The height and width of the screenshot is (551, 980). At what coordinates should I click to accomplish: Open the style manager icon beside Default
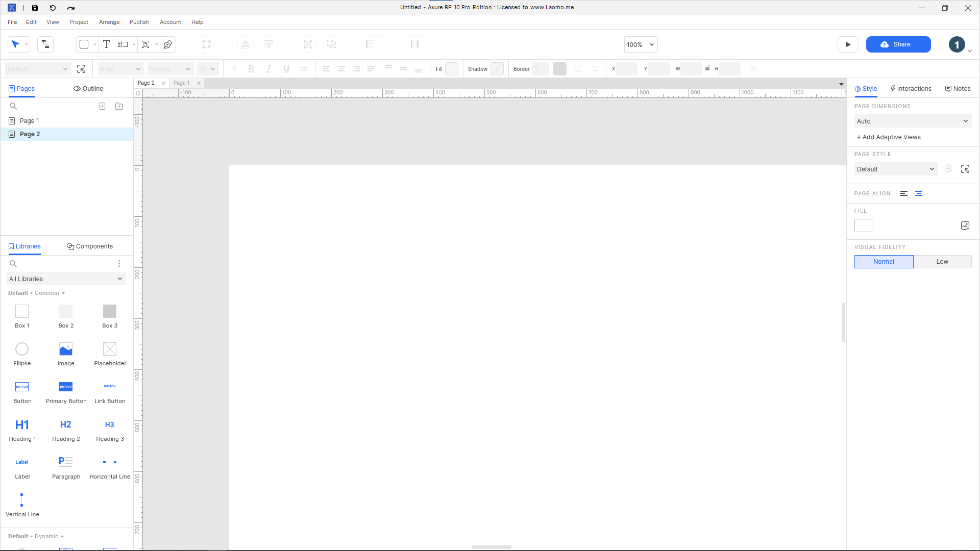[81, 69]
